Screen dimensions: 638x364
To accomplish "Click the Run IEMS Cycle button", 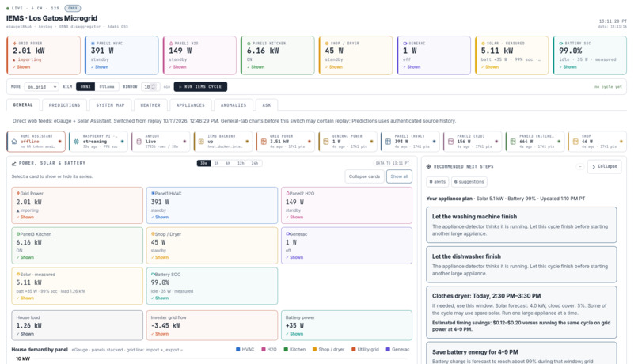I will click(x=200, y=86).
